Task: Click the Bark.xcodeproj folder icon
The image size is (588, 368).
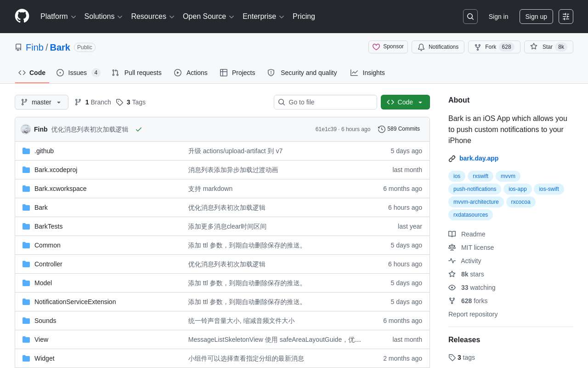Action: coord(26,170)
